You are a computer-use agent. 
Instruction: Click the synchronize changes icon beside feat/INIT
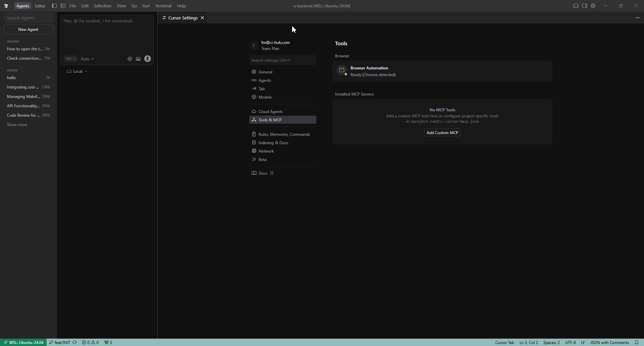(75, 342)
